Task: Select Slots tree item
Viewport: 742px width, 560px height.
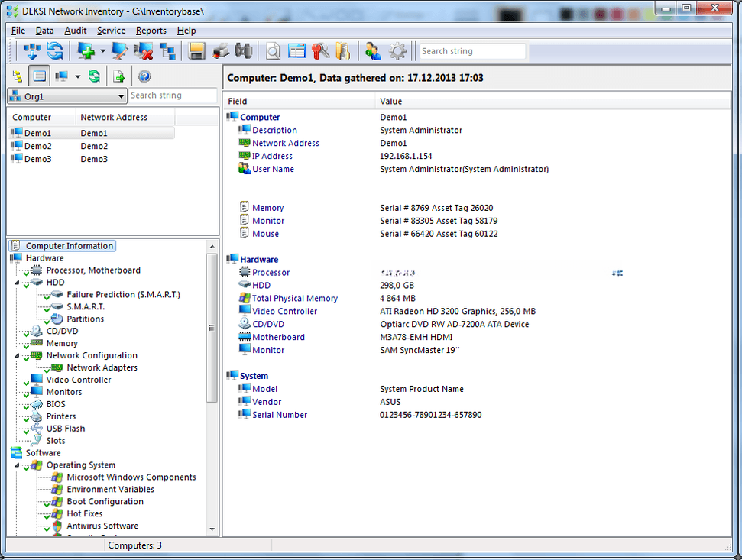Action: pyautogui.click(x=56, y=441)
